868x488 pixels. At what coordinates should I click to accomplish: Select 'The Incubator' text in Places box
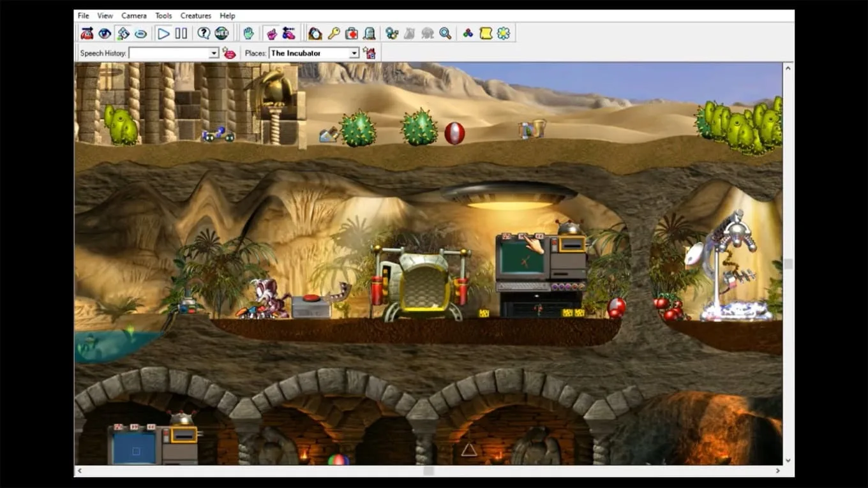tap(296, 54)
